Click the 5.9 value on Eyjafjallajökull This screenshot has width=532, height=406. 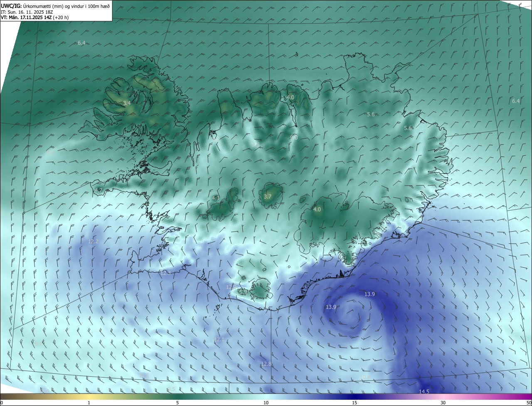click(244, 292)
